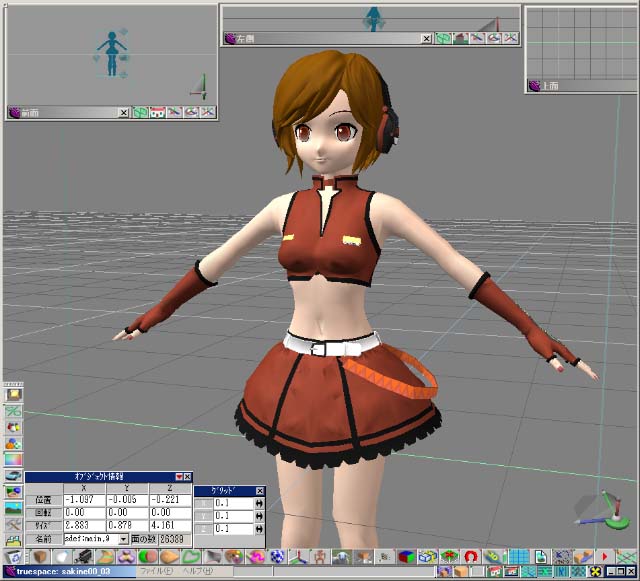Click the brown box icon in status toolbar
This screenshot has height=581, width=640.
point(461,572)
